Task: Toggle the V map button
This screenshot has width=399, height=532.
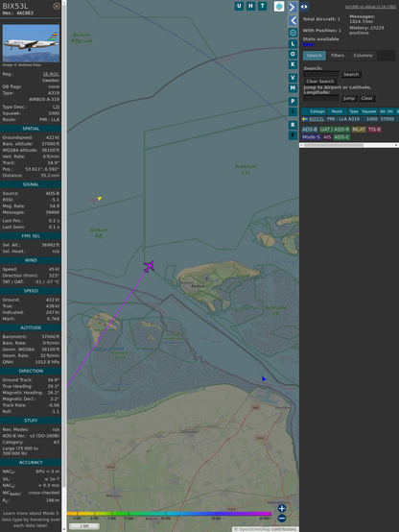Action: [293, 78]
